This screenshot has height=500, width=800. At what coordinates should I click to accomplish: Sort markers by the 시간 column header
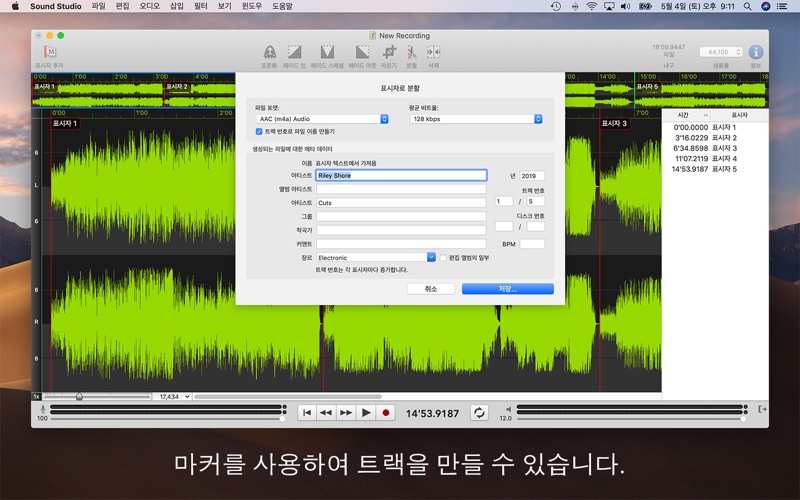(x=686, y=115)
